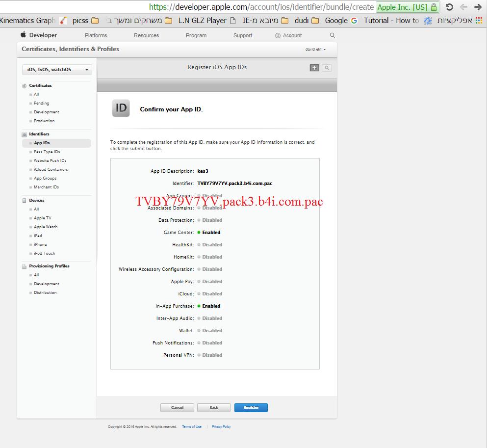Click the App IDs search icon
This screenshot has width=487, height=448.
tap(327, 68)
